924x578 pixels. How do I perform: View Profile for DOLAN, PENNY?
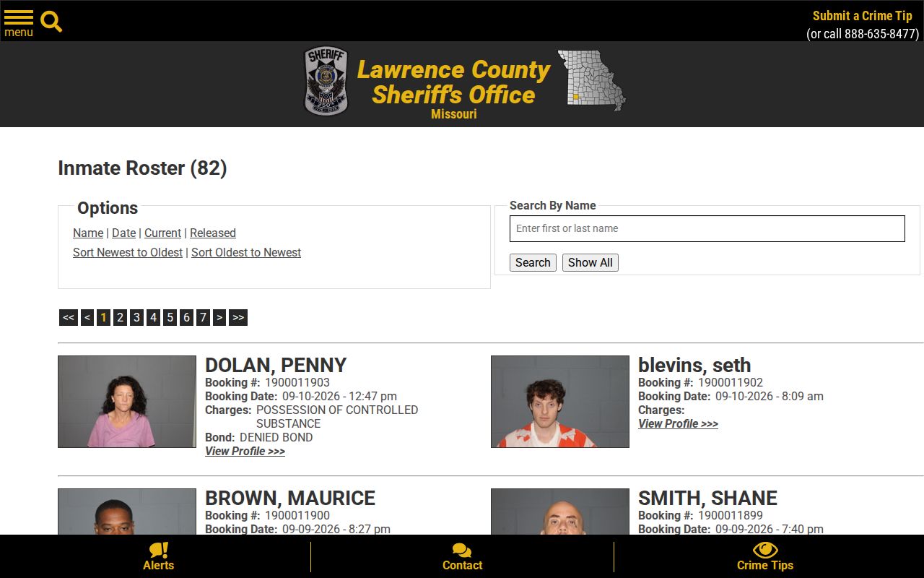[x=245, y=451]
